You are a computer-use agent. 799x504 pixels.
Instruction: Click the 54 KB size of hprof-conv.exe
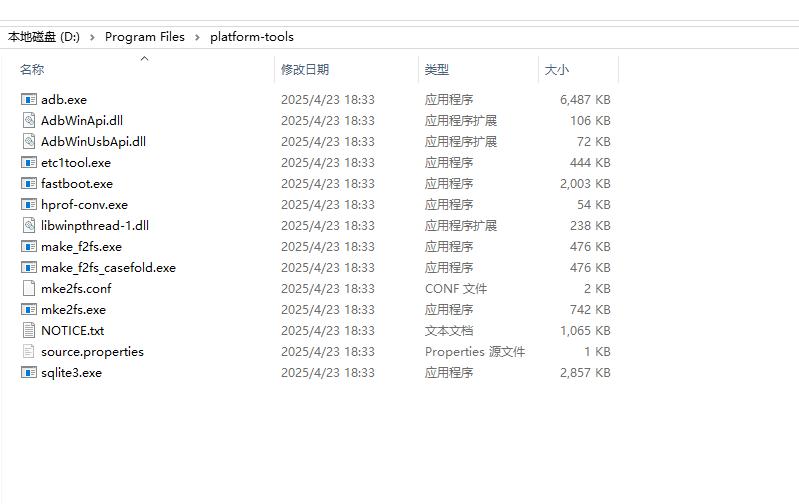tap(594, 204)
